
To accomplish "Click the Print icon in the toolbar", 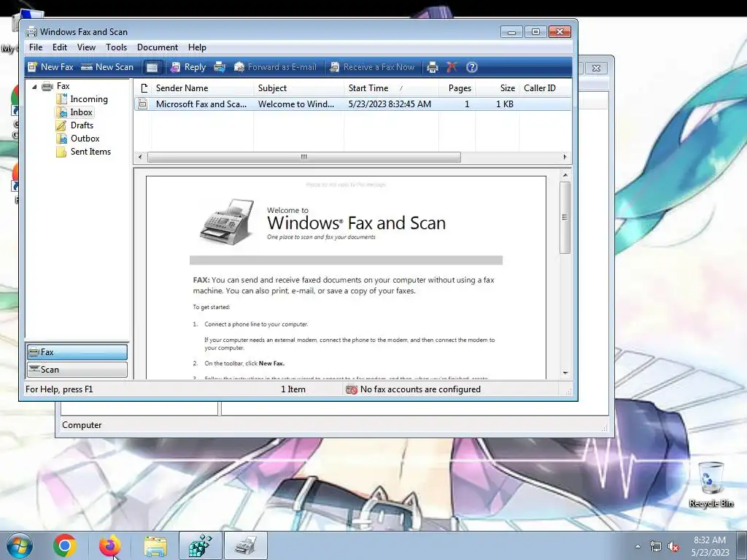I will tap(432, 67).
